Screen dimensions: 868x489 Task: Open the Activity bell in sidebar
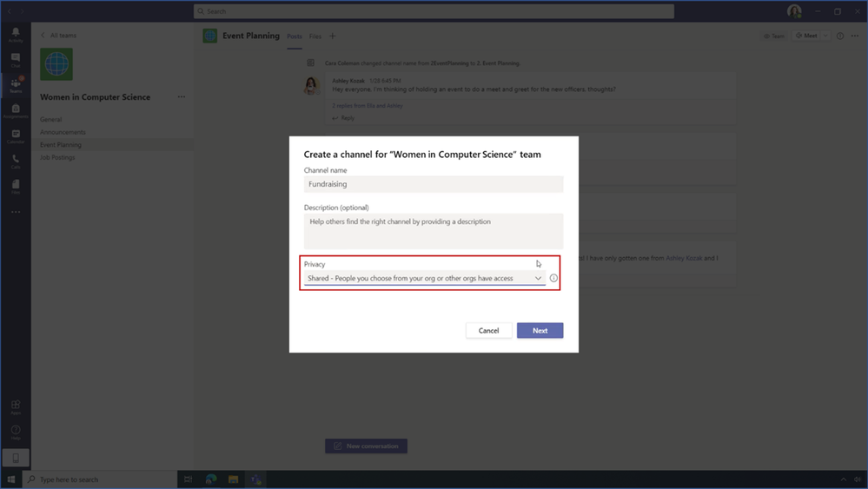[16, 34]
